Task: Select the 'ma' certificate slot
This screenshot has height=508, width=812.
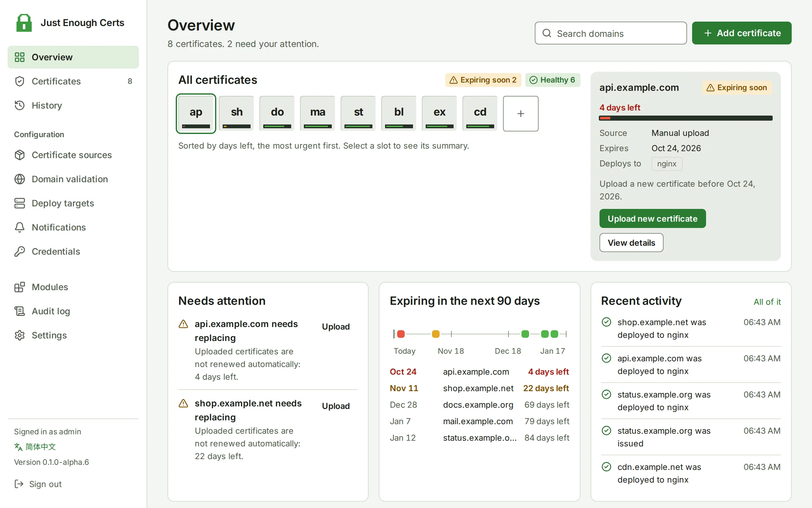Action: point(318,114)
